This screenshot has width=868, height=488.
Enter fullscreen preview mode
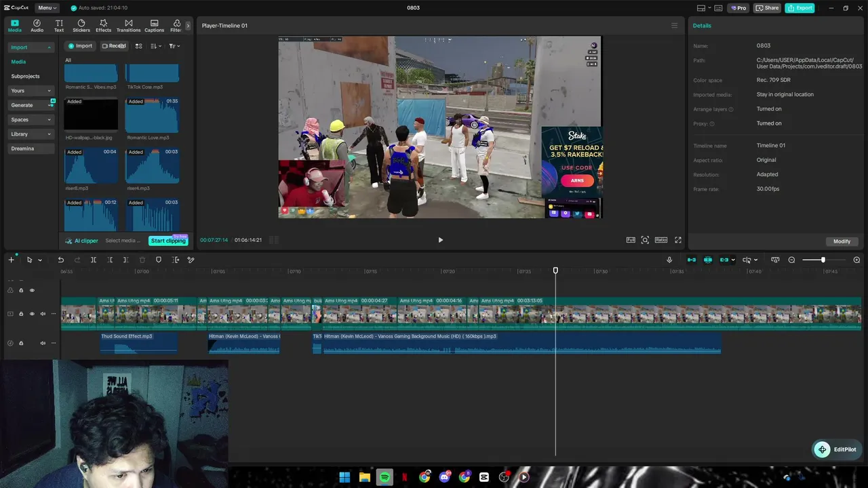pos(677,240)
